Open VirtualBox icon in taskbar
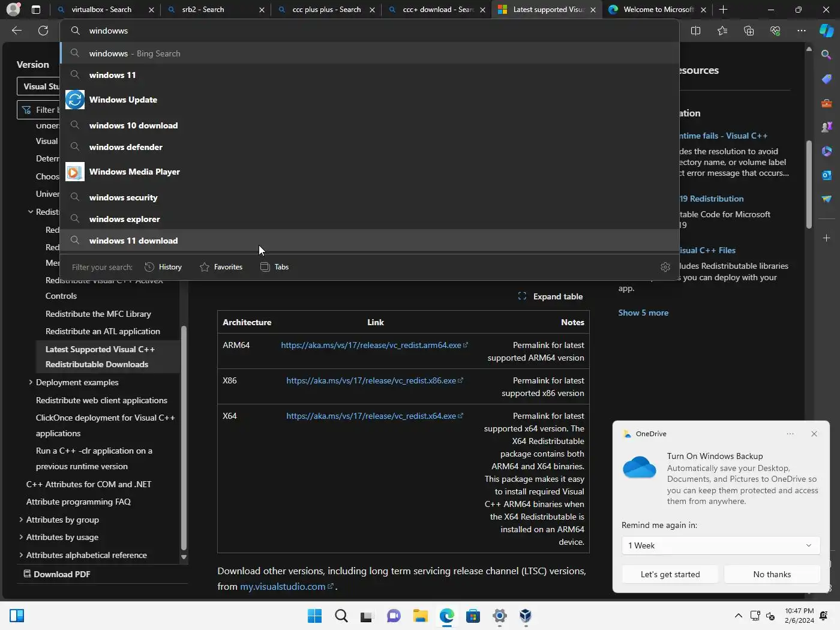 [526, 616]
